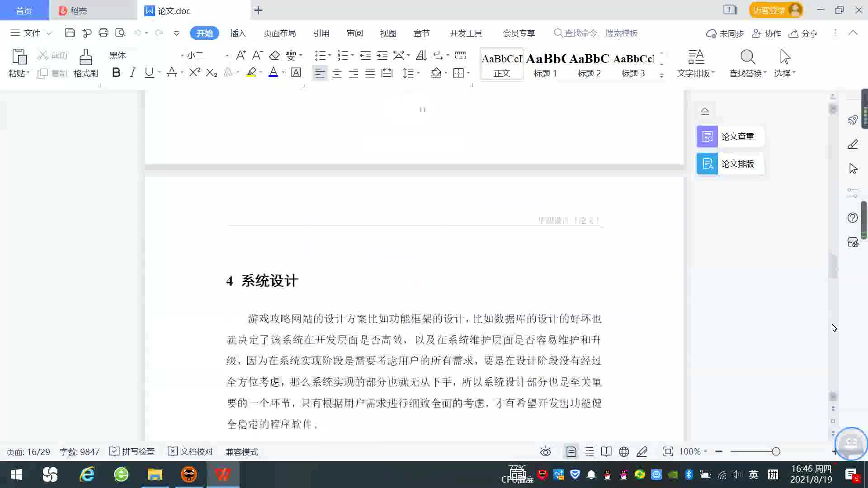Decrease paragraph indent

pyautogui.click(x=365, y=55)
